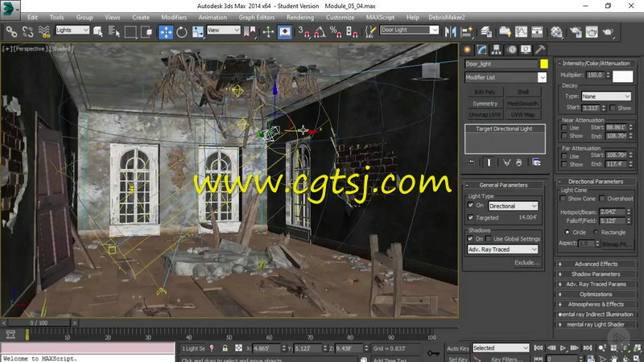Enable Near Attenuation Use checkbox
The image size is (644, 362).
tap(564, 128)
